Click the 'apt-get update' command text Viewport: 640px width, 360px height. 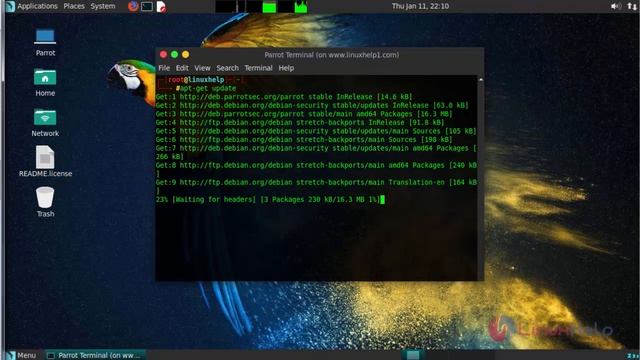208,88
